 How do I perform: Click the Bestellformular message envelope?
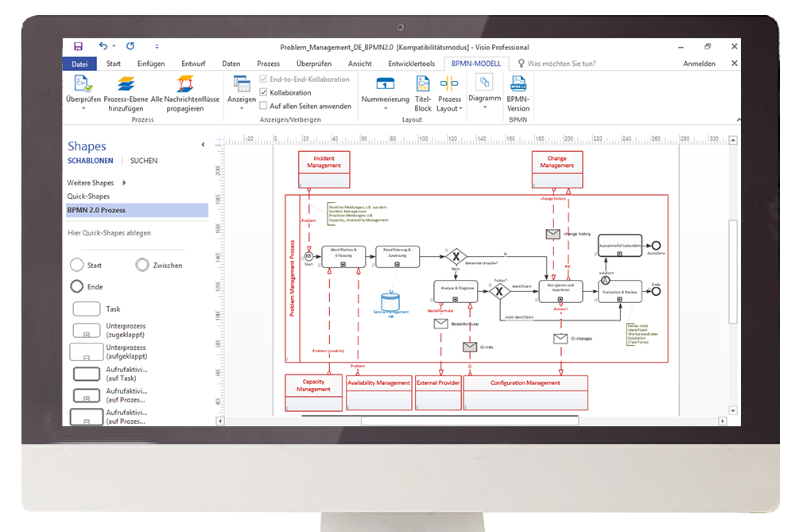coord(441,324)
